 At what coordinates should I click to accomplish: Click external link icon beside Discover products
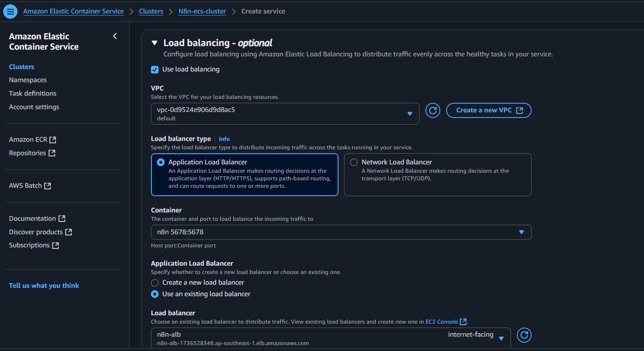point(69,232)
